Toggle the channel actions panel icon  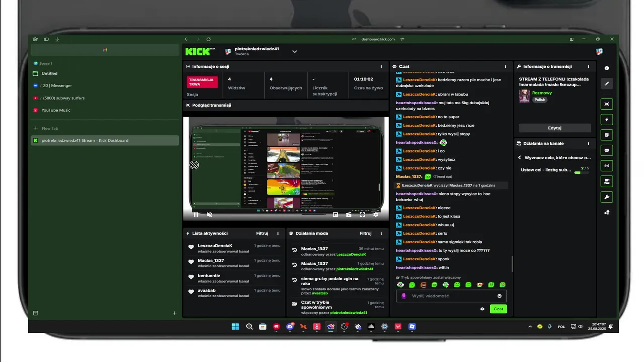pos(607,181)
